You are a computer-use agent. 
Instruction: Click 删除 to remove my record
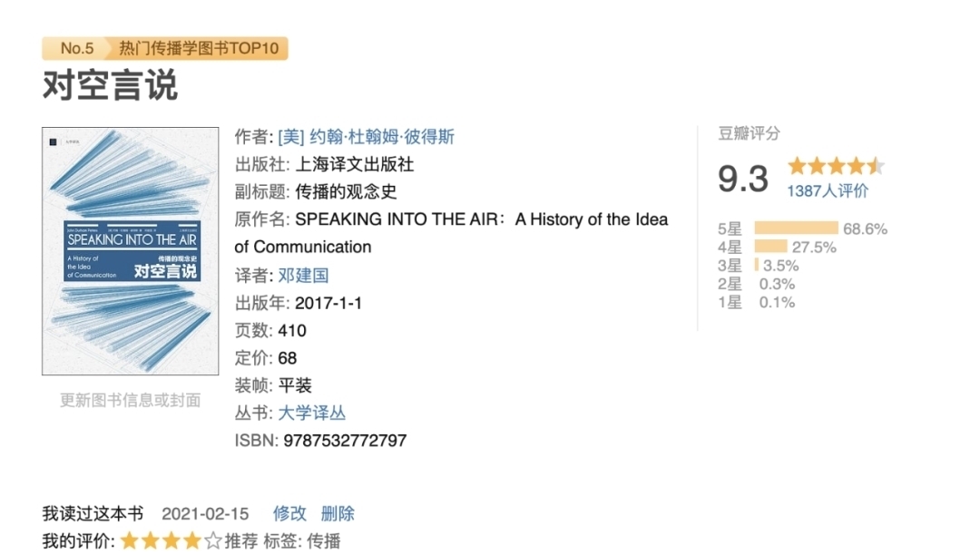338,513
